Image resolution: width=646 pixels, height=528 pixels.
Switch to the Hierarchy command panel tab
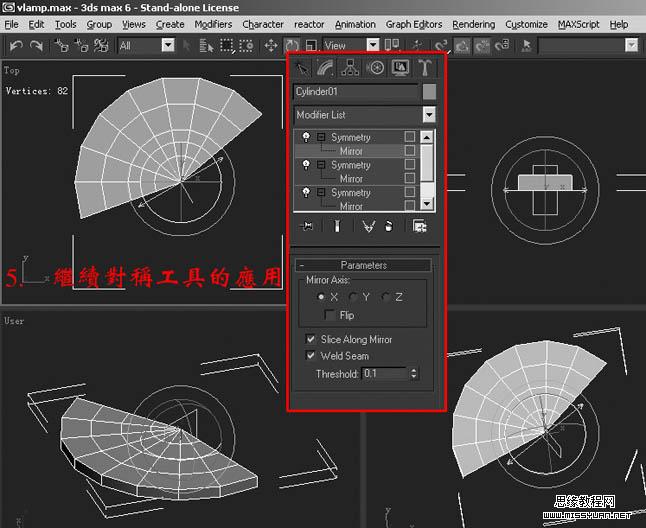point(350,68)
